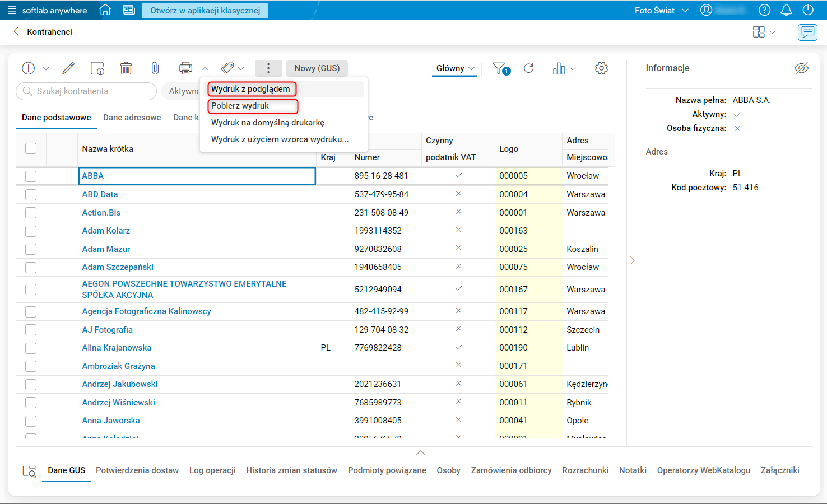Screen dimensions: 827x504
Task: Click the printer icon in toolbar
Action: pyautogui.click(x=185, y=68)
